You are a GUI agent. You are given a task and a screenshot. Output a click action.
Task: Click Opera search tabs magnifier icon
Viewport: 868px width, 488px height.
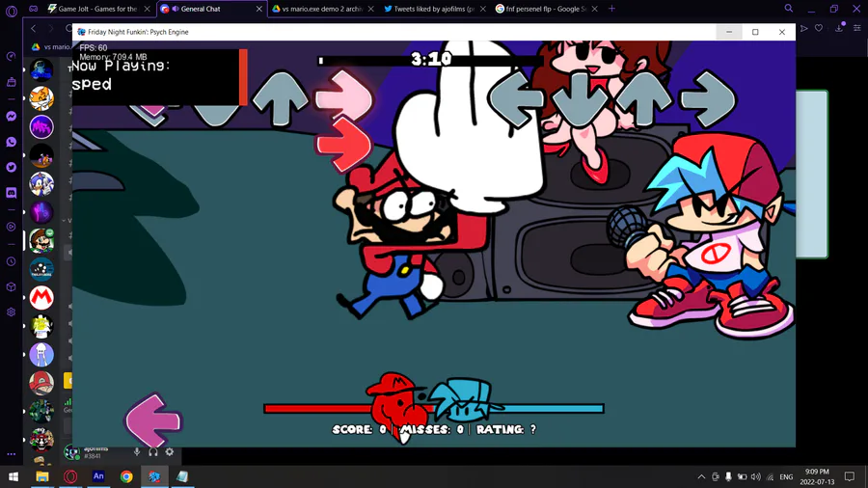[788, 9]
